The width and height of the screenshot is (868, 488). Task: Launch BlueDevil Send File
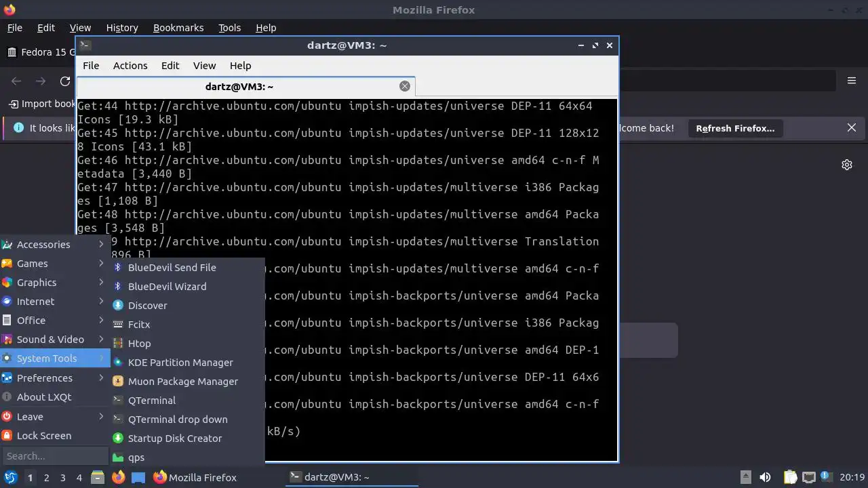tap(187, 268)
